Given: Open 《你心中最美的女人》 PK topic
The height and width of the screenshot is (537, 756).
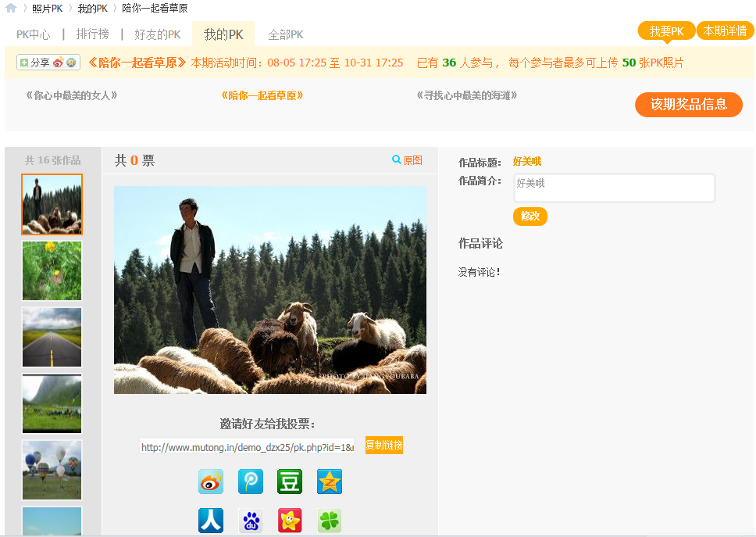Looking at the screenshot, I should tap(72, 95).
